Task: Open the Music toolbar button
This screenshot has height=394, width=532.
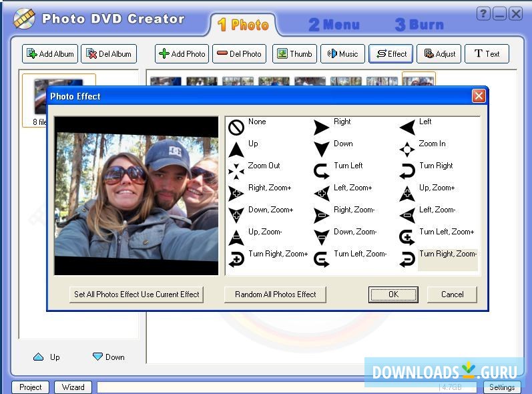Action: (342, 54)
